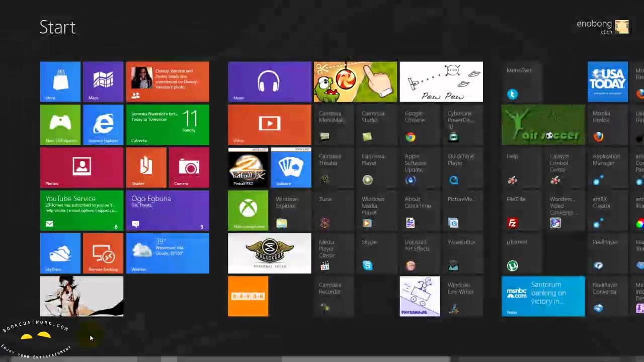The image size is (644, 362).
Task: Open the Solitaire tile
Action: [291, 167]
